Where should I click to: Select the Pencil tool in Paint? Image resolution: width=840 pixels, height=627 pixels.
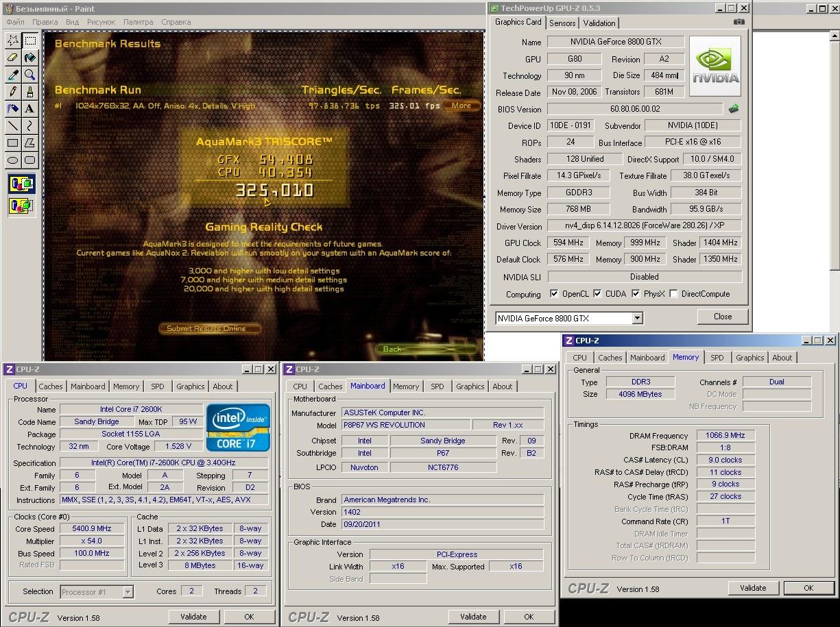[x=13, y=92]
